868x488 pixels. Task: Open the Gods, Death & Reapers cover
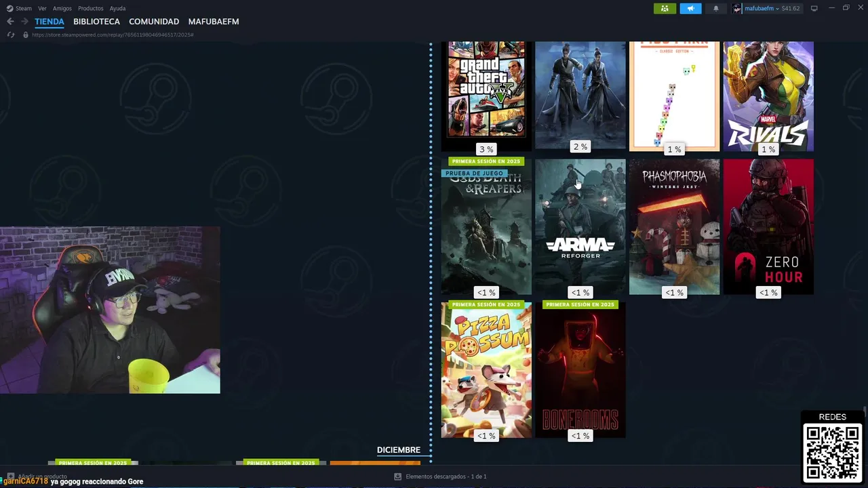pyautogui.click(x=486, y=226)
